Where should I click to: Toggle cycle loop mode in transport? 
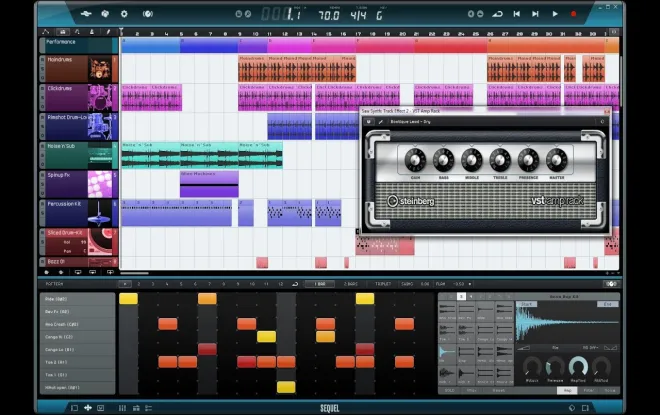tap(498, 14)
